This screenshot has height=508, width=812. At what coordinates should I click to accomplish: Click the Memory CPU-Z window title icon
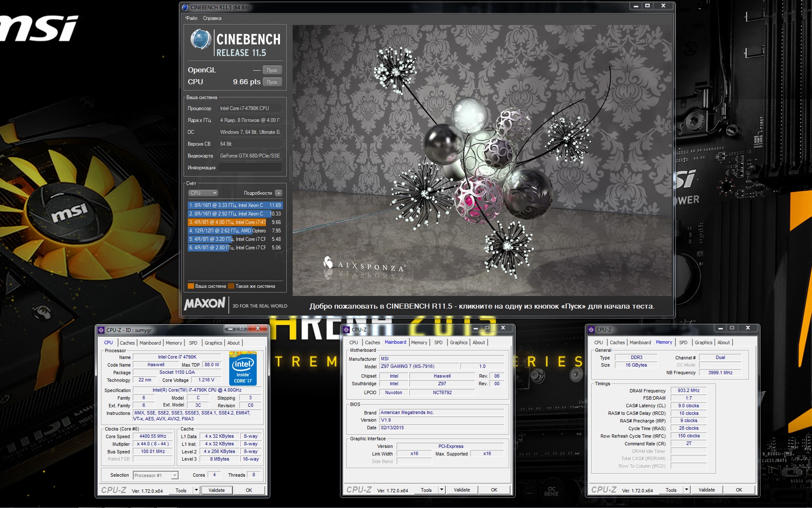(591, 329)
